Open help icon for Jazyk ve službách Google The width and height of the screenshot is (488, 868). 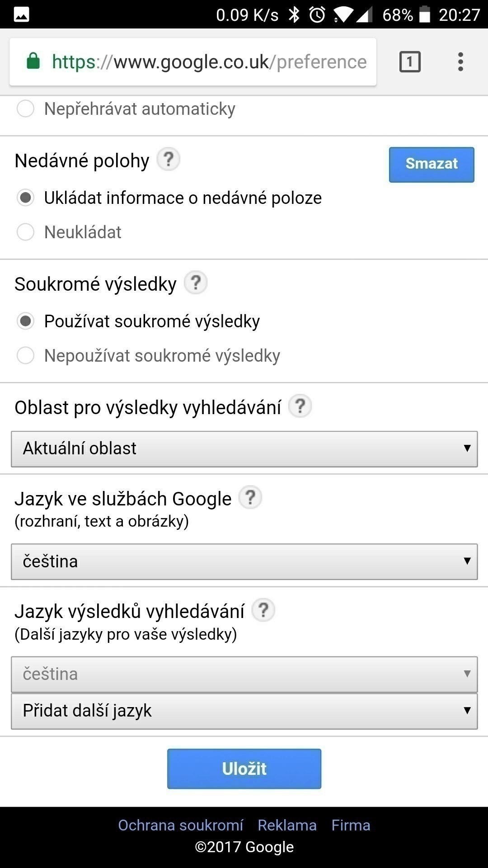tap(250, 497)
